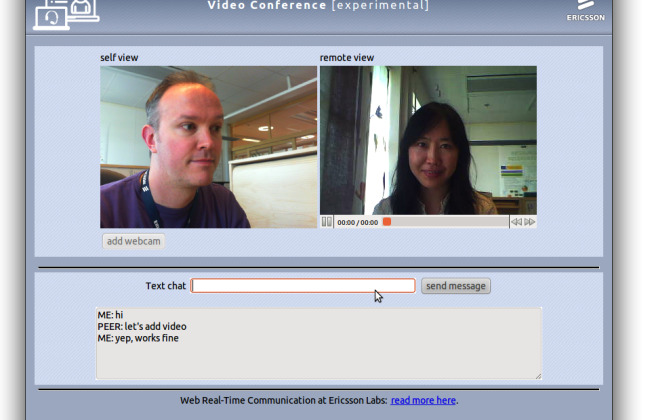This screenshot has width=650, height=420.
Task: Open the read more here link
Action: click(423, 400)
